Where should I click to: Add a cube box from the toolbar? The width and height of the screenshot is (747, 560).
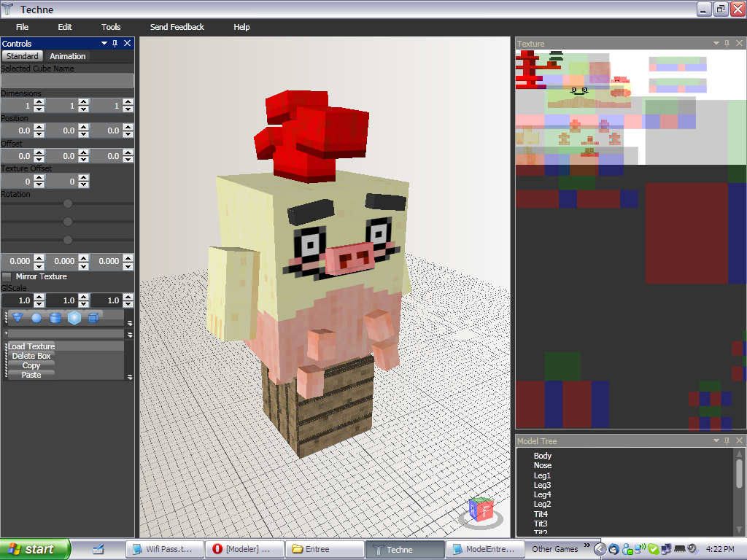(x=93, y=318)
